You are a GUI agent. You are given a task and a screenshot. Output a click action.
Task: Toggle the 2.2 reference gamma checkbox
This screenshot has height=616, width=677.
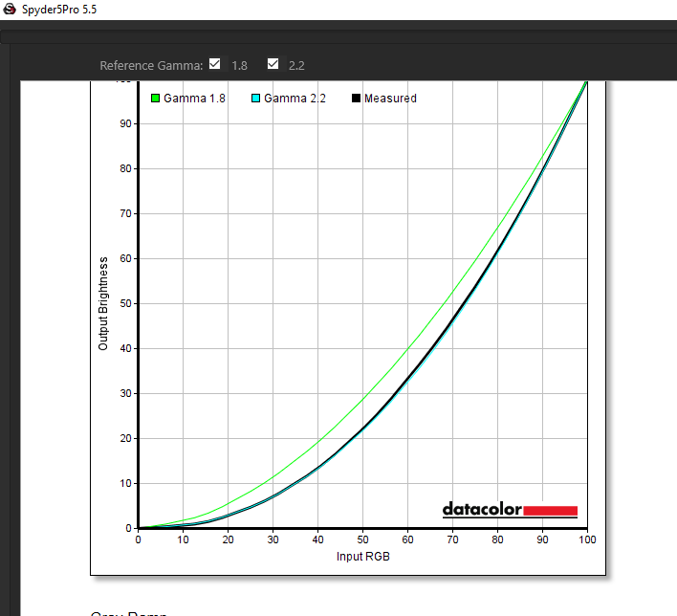pyautogui.click(x=273, y=64)
